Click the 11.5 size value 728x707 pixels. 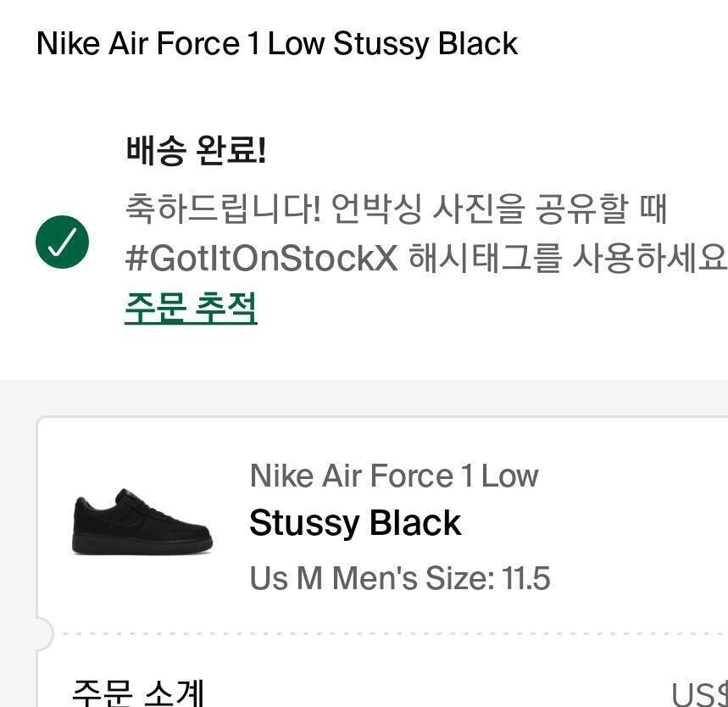tap(526, 579)
